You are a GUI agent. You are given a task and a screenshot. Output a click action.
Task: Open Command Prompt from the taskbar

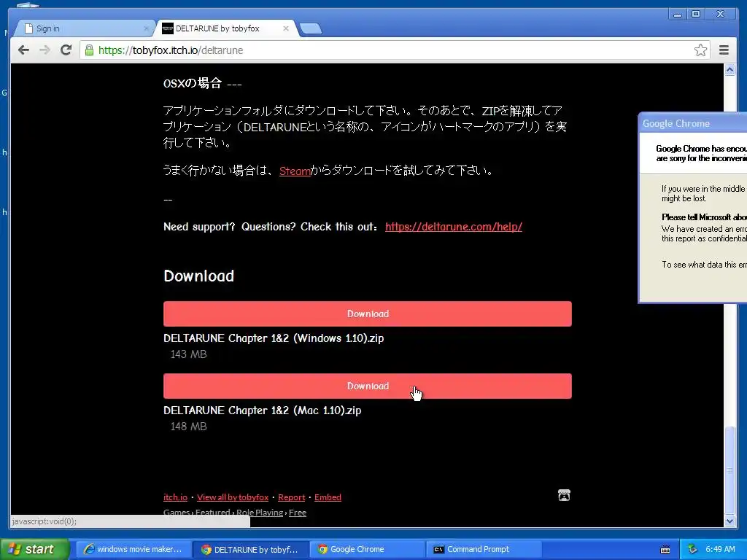[484, 549]
